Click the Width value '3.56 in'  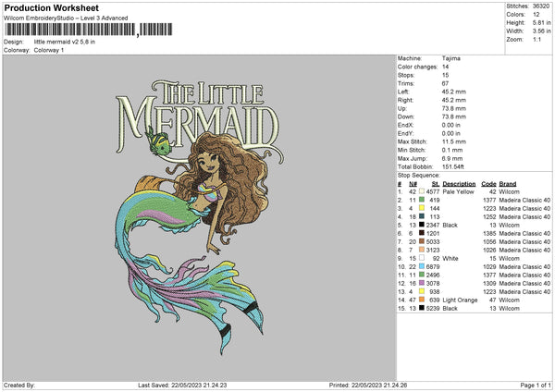[541, 31]
